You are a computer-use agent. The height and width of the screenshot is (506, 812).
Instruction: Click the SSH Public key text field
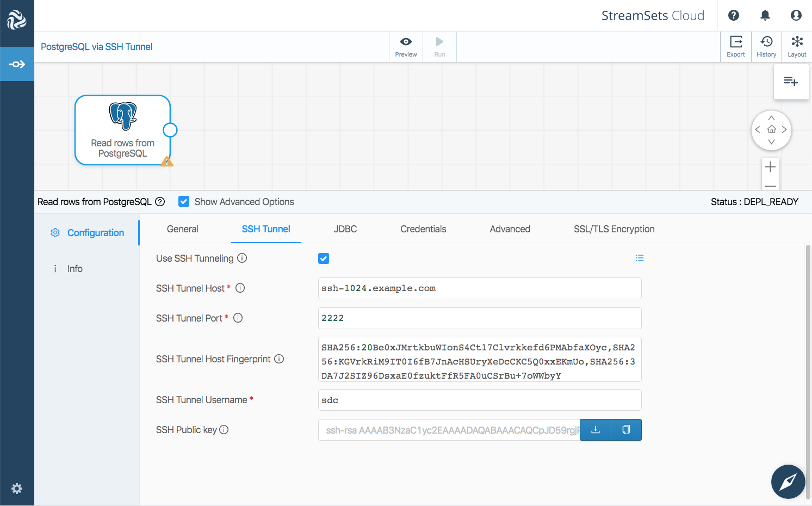click(449, 430)
